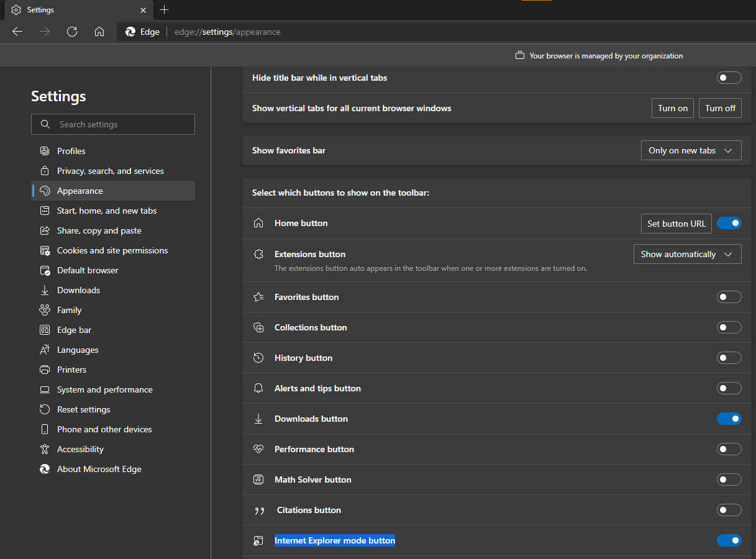Click the Share, copy and paste icon
This screenshot has width=756, height=559.
tap(45, 230)
